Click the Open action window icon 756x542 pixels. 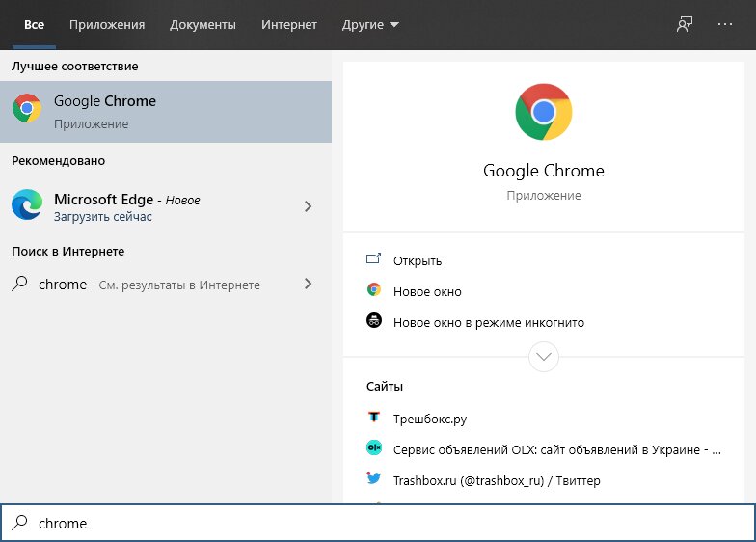(374, 258)
